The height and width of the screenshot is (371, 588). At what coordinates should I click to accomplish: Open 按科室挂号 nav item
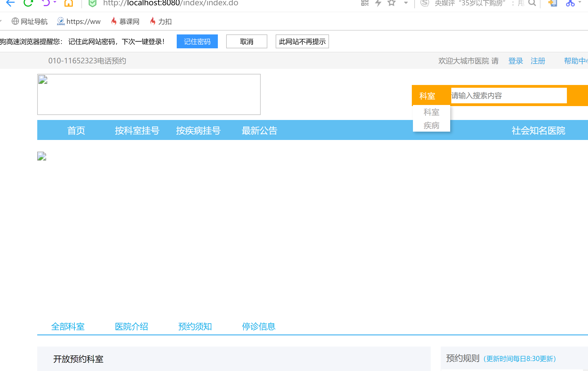coord(137,130)
